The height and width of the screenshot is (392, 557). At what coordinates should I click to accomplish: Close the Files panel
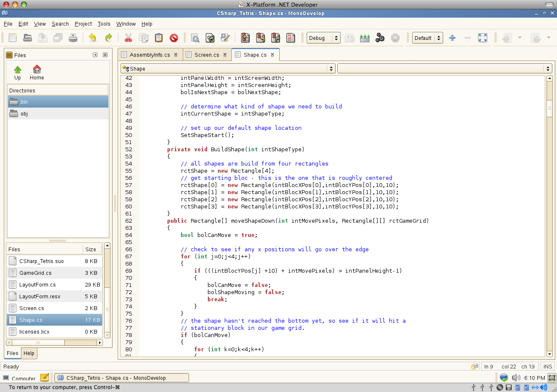click(x=105, y=55)
